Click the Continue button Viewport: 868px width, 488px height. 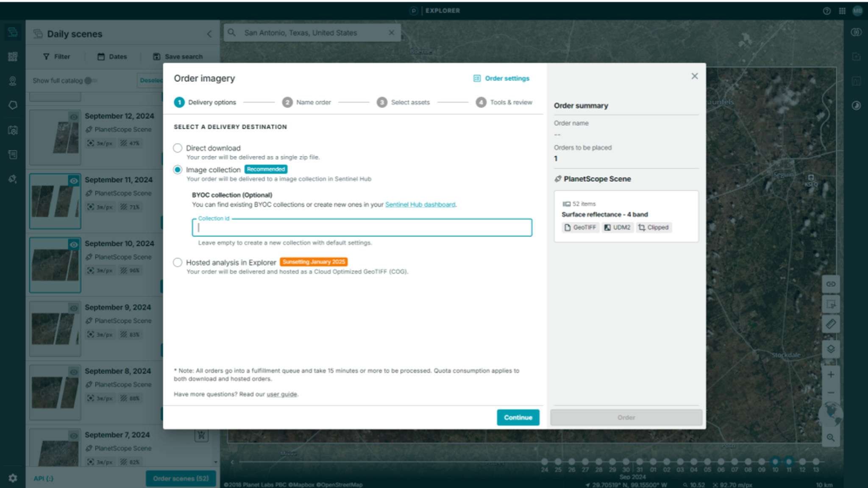518,417
